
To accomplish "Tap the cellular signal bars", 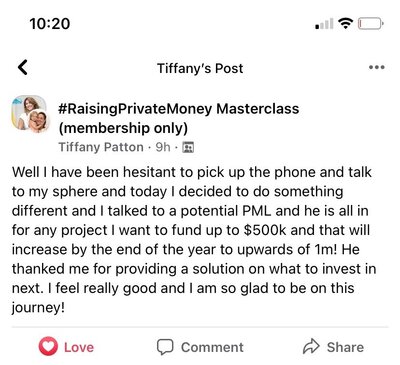I will 324,24.
